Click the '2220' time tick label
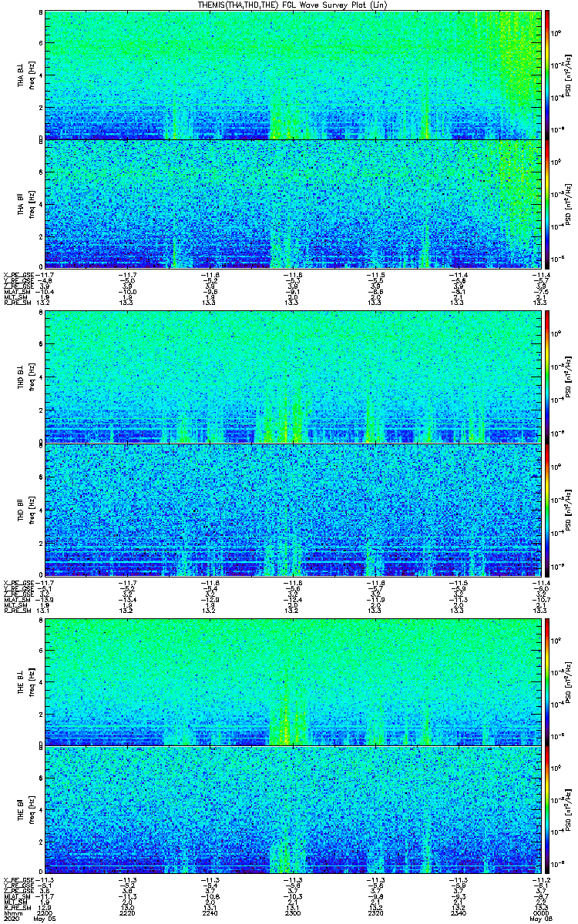This screenshot has height=924, width=578. 128,913
